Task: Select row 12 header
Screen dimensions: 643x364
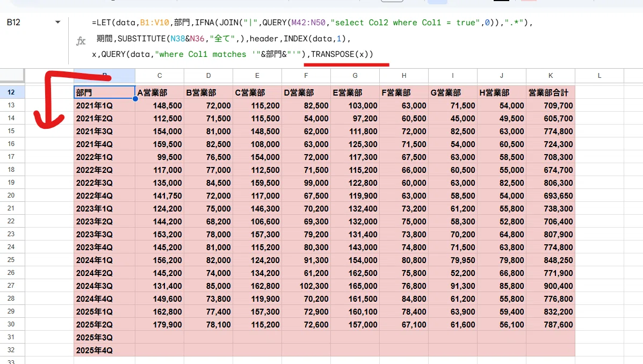Action: pos(11,92)
